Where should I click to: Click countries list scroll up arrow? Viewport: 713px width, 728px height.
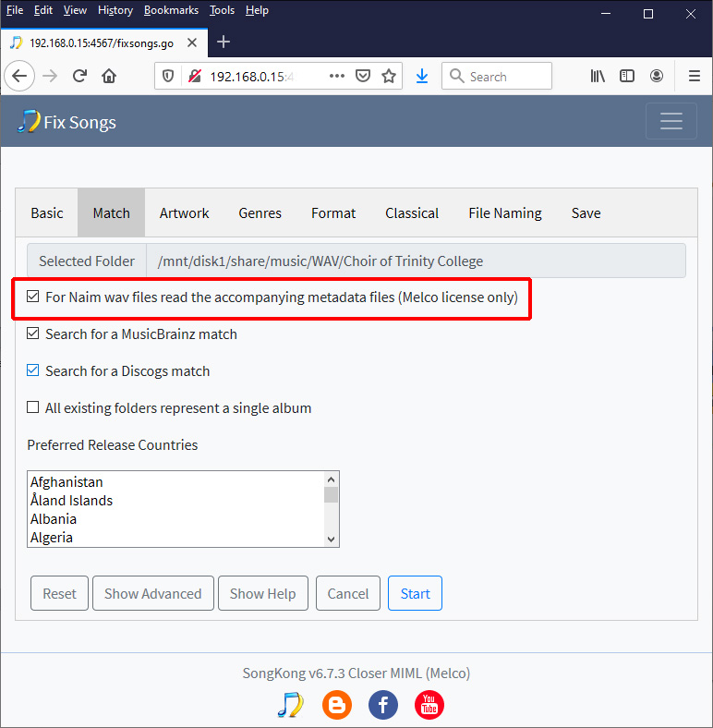pyautogui.click(x=331, y=479)
